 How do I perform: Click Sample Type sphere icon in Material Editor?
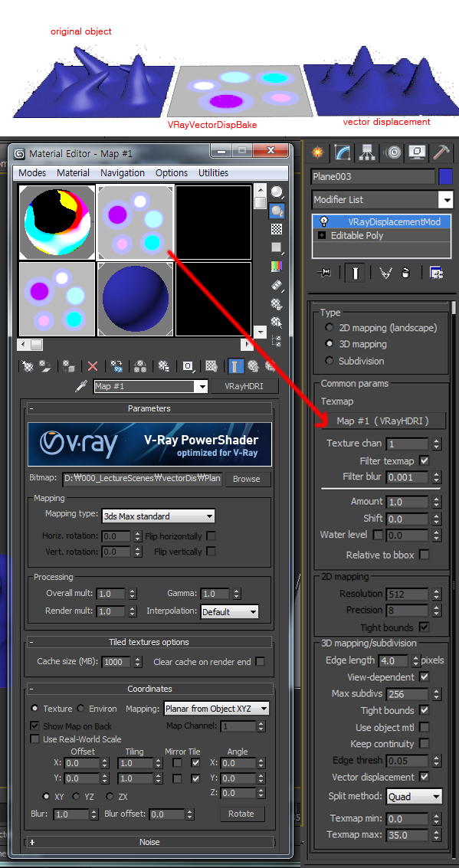[x=277, y=192]
